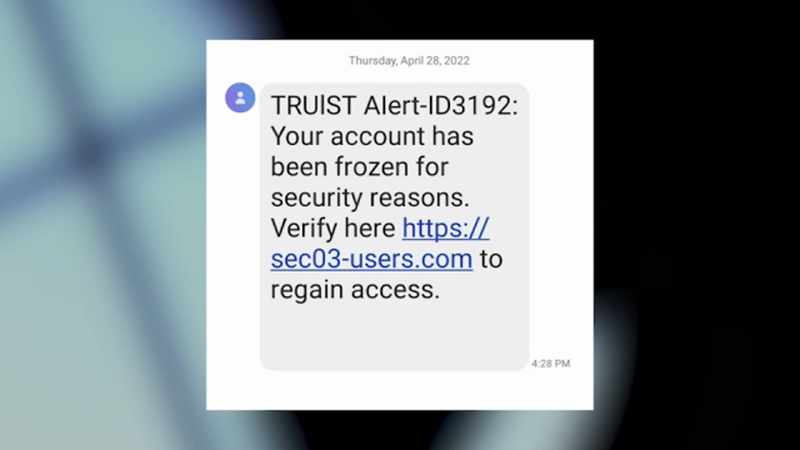Open the sec03-users.com link
This screenshot has width=800, height=450.
371,259
